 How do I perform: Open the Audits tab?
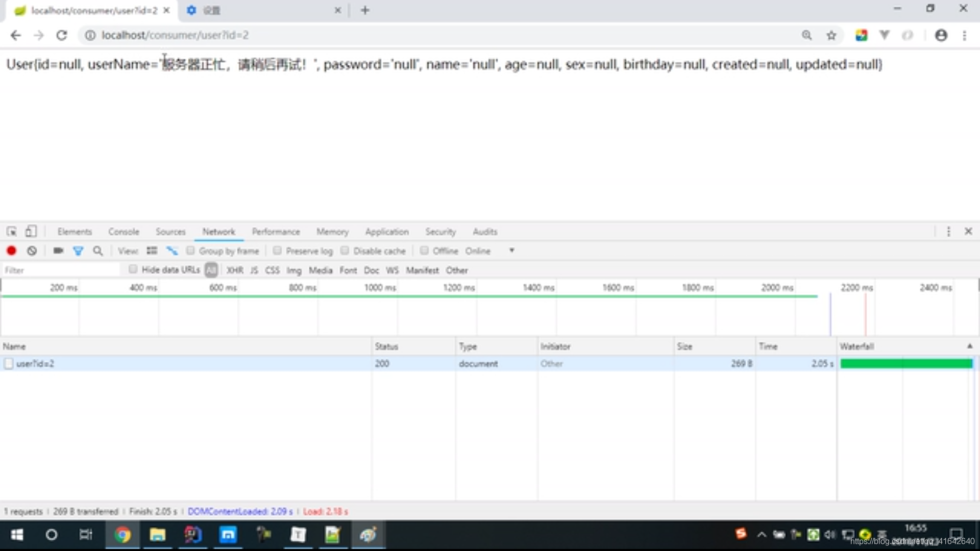[x=485, y=232]
